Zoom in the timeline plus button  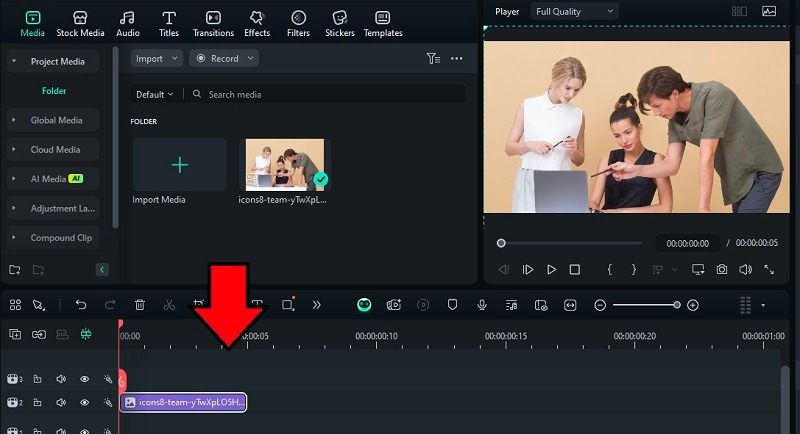click(692, 305)
